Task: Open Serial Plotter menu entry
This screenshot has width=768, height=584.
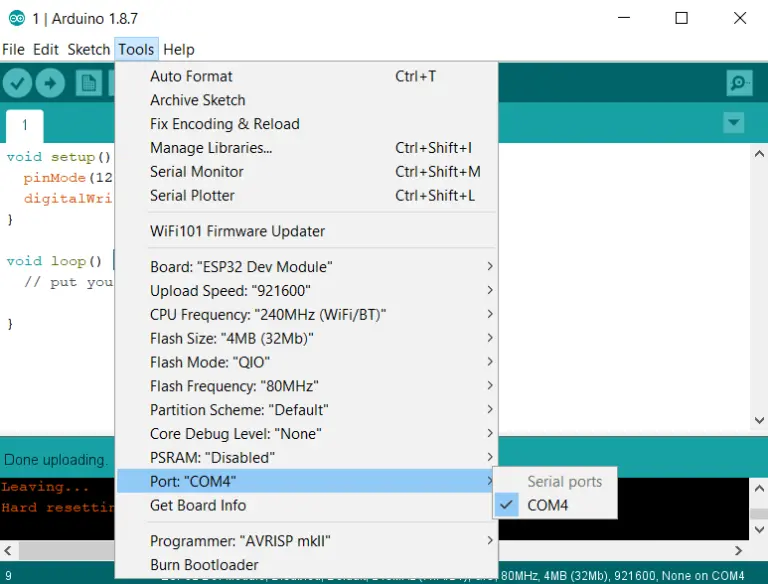Action: click(307, 195)
